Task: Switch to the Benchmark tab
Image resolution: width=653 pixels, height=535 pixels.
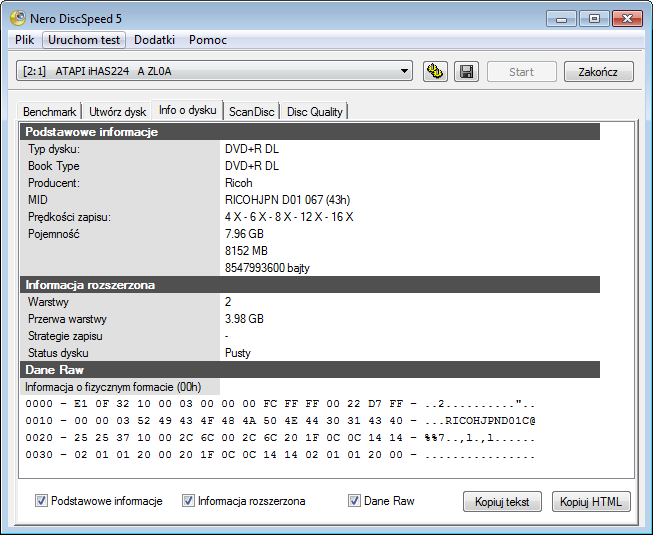Action: (50, 112)
